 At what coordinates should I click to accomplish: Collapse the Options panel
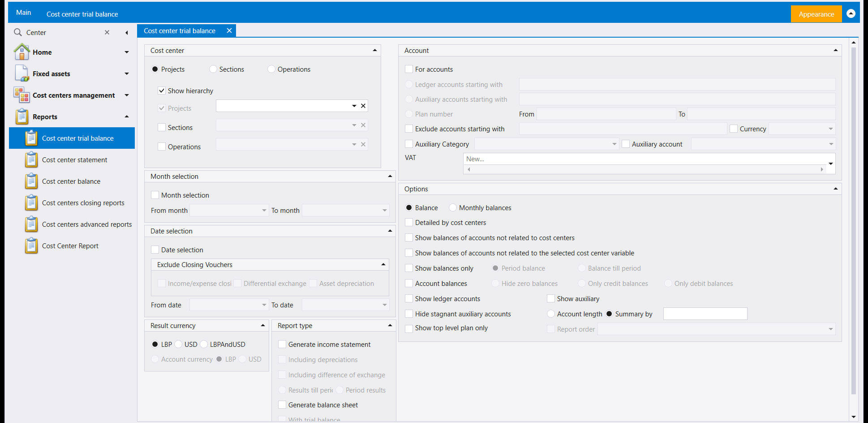pos(836,189)
